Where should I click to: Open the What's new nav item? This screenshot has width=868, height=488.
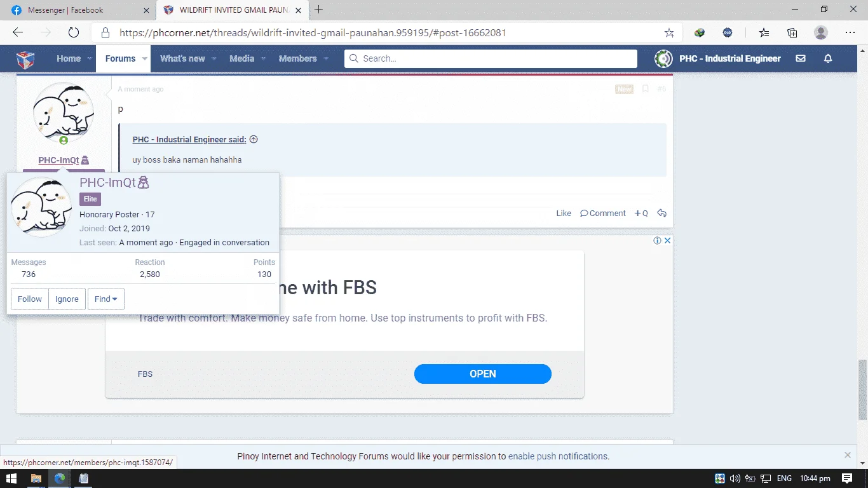182,58
